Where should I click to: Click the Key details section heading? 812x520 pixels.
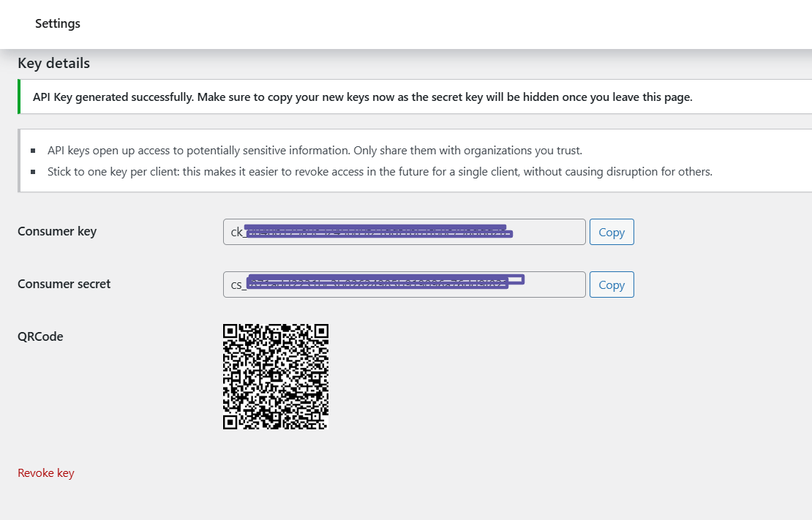click(53, 63)
